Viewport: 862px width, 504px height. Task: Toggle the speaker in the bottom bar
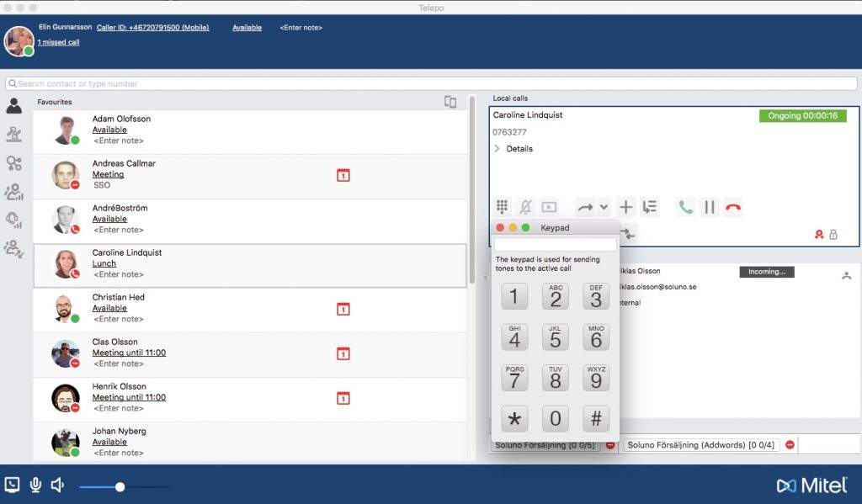(57, 485)
